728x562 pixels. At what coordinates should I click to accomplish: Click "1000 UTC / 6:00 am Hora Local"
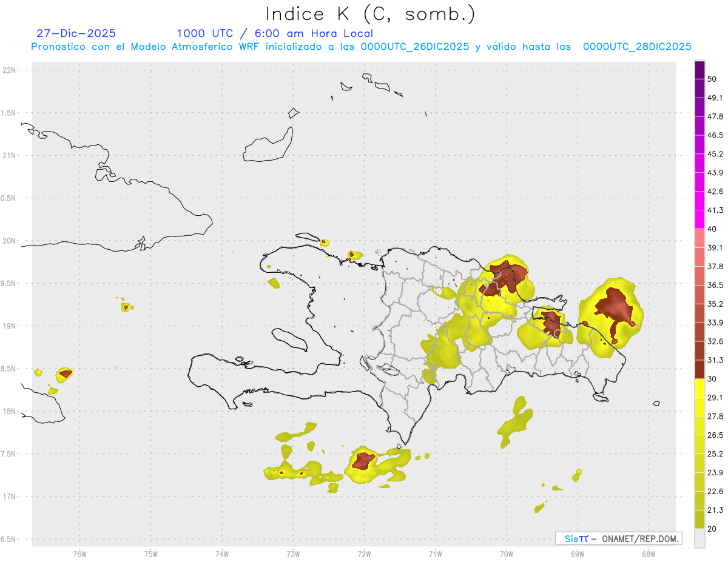[275, 34]
